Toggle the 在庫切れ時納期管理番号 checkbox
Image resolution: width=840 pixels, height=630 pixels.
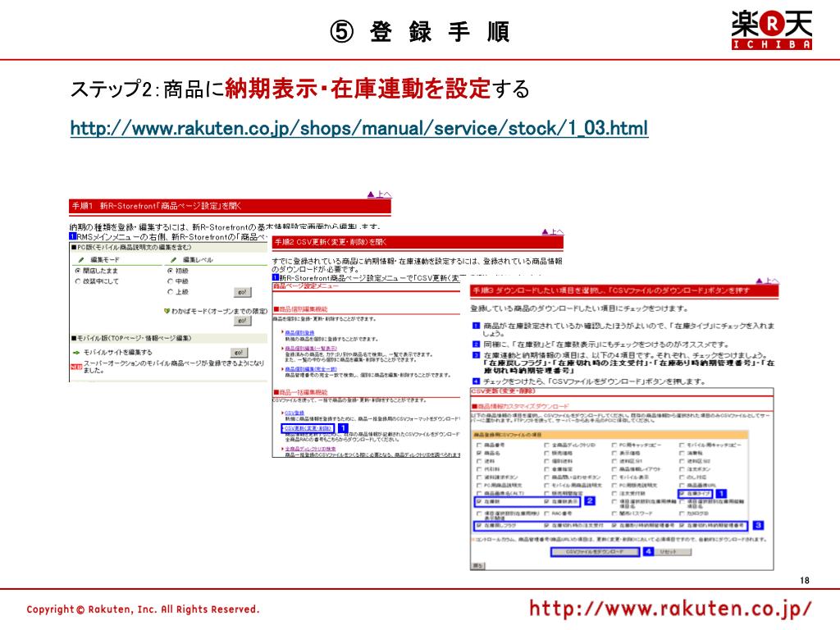point(682,526)
